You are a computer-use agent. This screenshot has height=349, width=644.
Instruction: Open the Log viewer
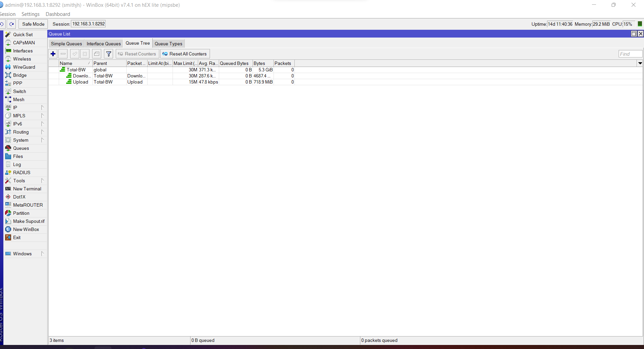click(25, 164)
